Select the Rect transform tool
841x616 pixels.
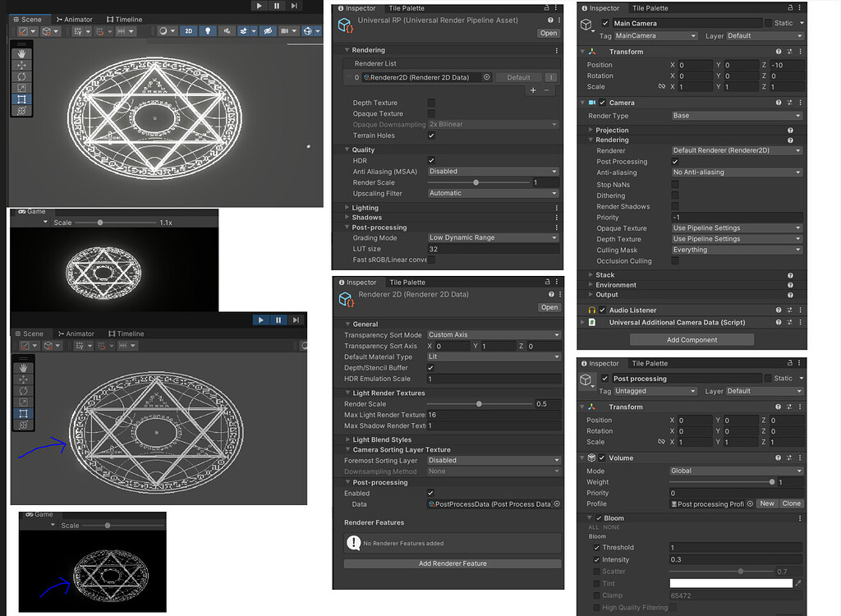[x=22, y=99]
